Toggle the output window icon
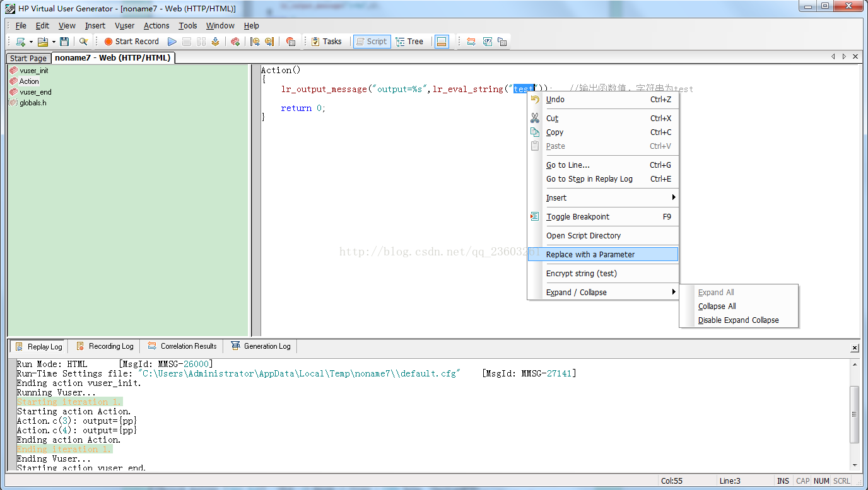The height and width of the screenshot is (490, 868). tap(442, 42)
